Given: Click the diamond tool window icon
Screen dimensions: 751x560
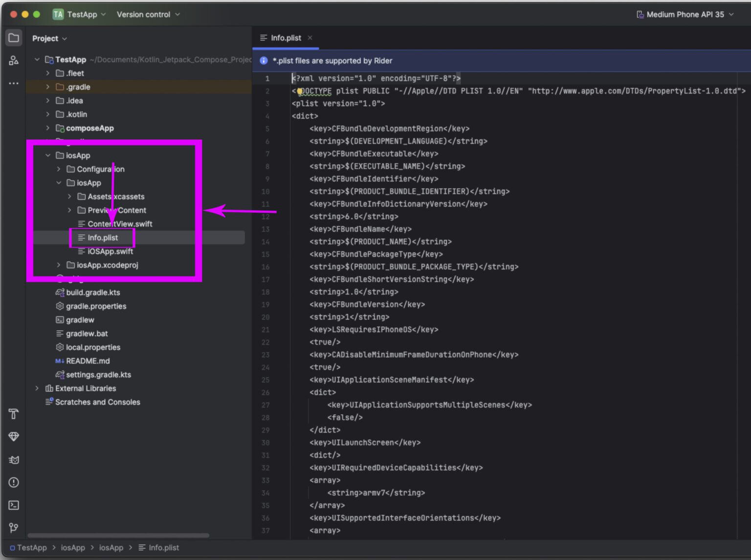Looking at the screenshot, I should click(x=14, y=437).
